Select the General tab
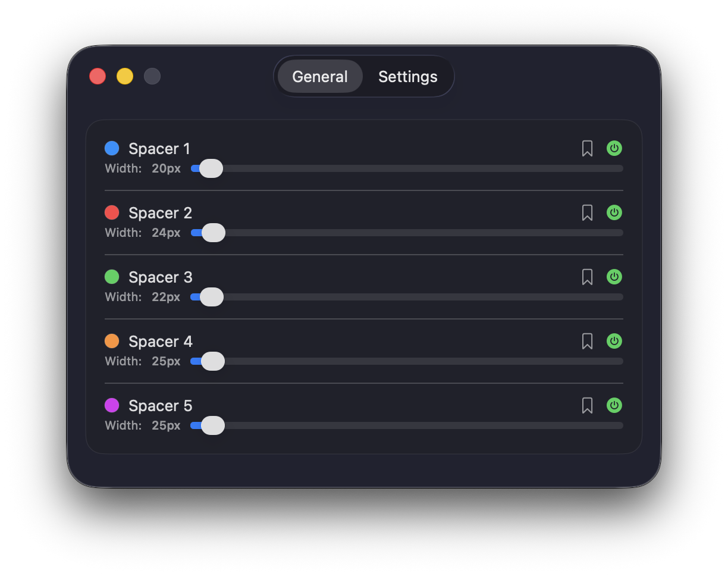This screenshot has width=728, height=576. [320, 77]
